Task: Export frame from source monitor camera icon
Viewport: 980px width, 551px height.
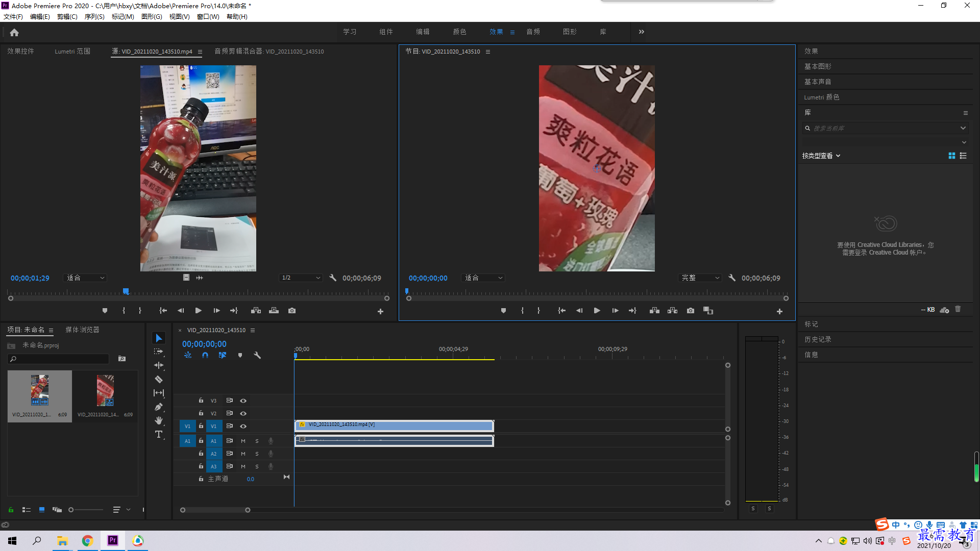Action: click(292, 311)
